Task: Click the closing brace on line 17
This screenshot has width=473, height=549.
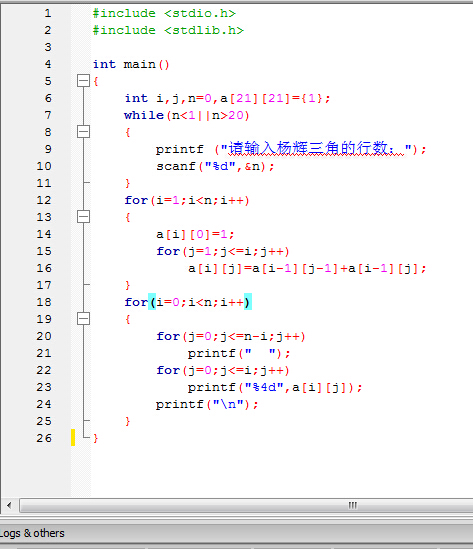Action: pos(127,285)
